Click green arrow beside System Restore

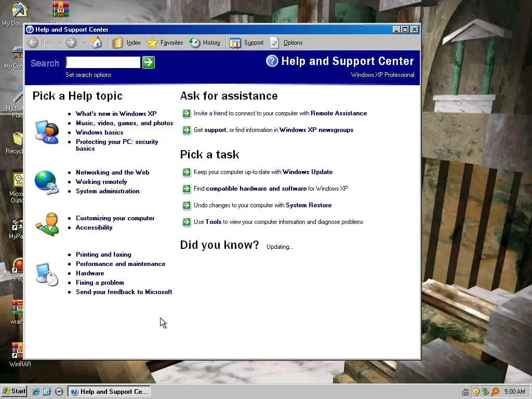(x=187, y=205)
